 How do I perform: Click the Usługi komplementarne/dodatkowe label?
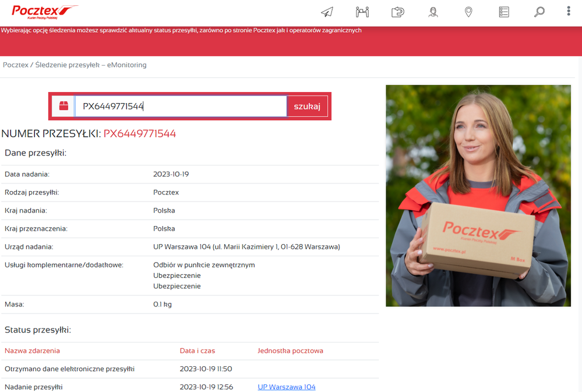click(x=64, y=265)
